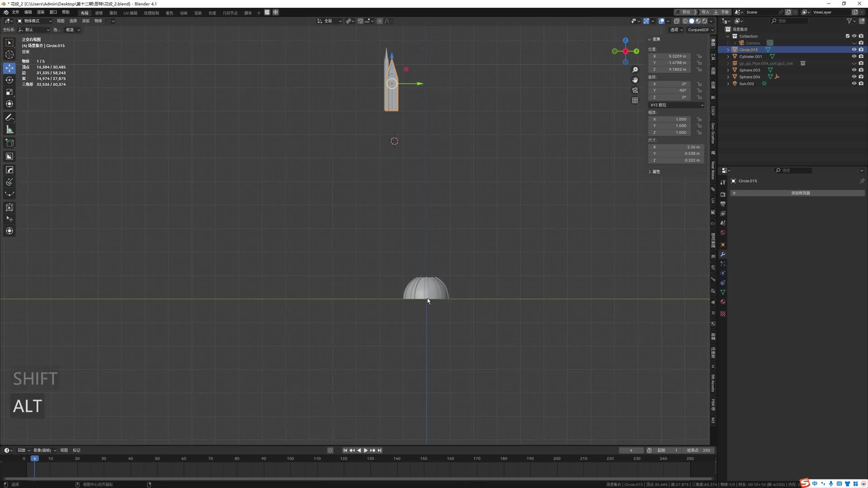This screenshot has width=868, height=488.
Task: Select the Measure tool
Action: pyautogui.click(x=9, y=130)
